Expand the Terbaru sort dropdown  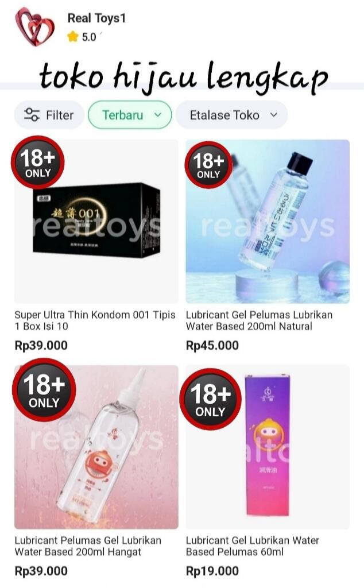pyautogui.click(x=130, y=115)
